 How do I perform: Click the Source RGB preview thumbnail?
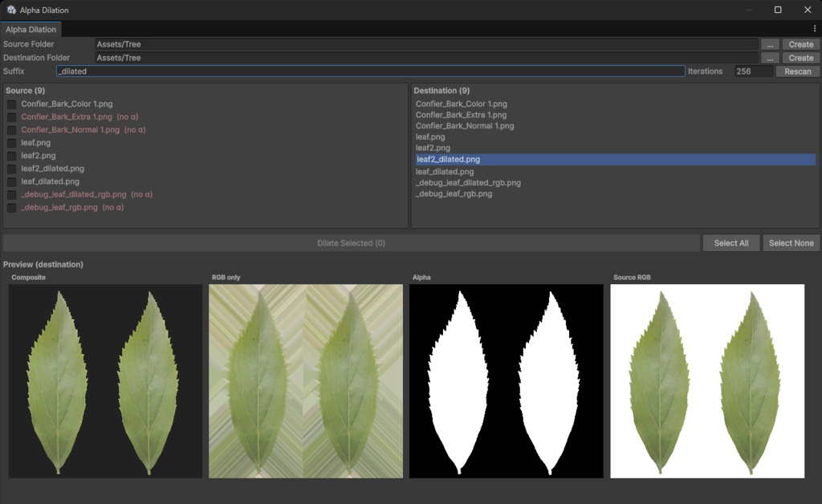coord(707,381)
